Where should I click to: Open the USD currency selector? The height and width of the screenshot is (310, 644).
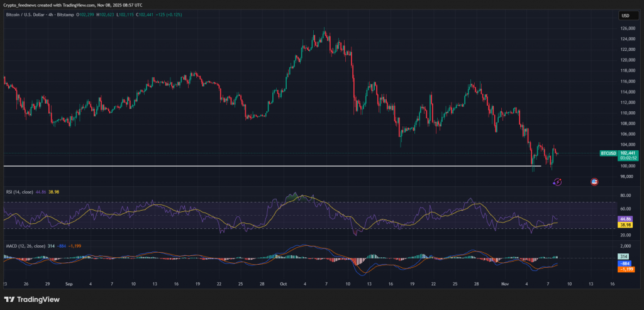tap(625, 16)
